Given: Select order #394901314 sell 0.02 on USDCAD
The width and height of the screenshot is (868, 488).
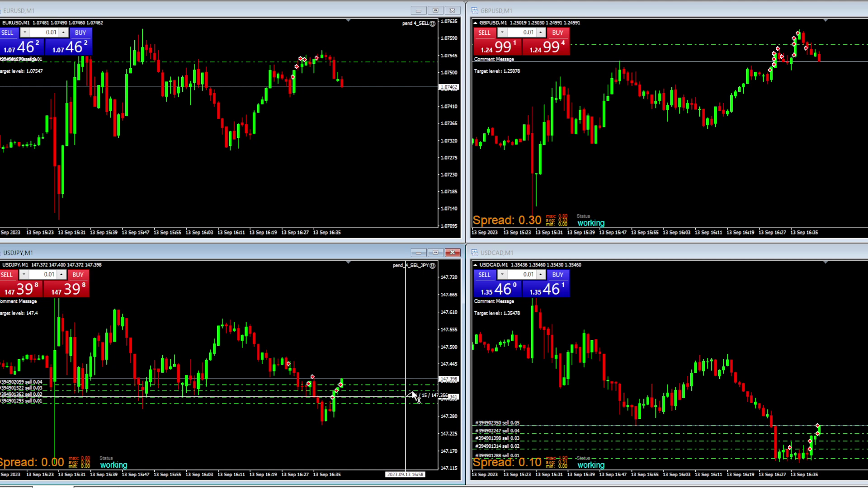Looking at the screenshot, I should click(x=497, y=446).
